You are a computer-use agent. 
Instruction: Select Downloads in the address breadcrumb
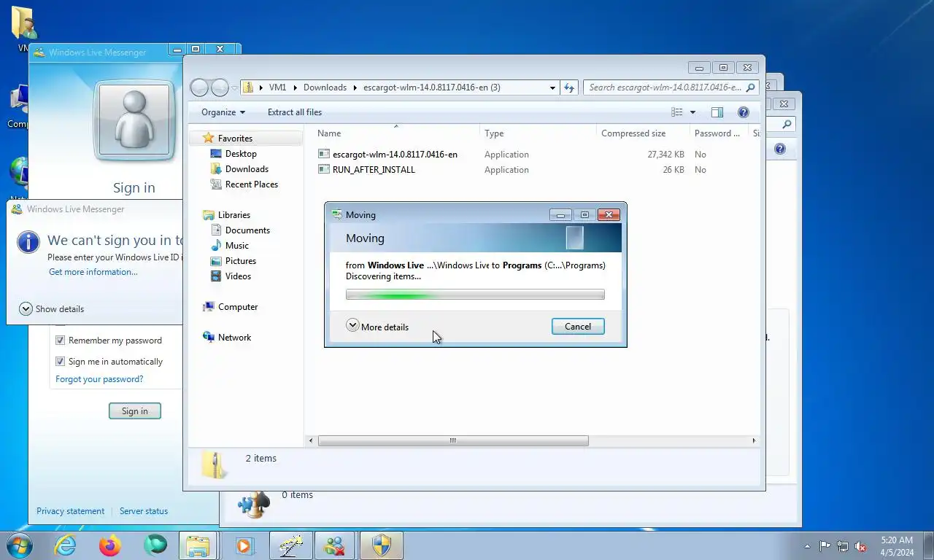[325, 87]
